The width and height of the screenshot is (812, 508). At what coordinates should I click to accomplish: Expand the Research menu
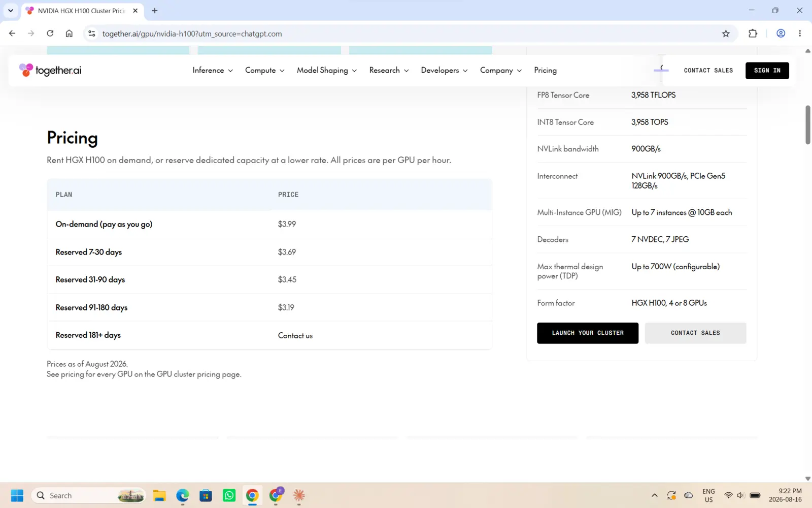[389, 70]
